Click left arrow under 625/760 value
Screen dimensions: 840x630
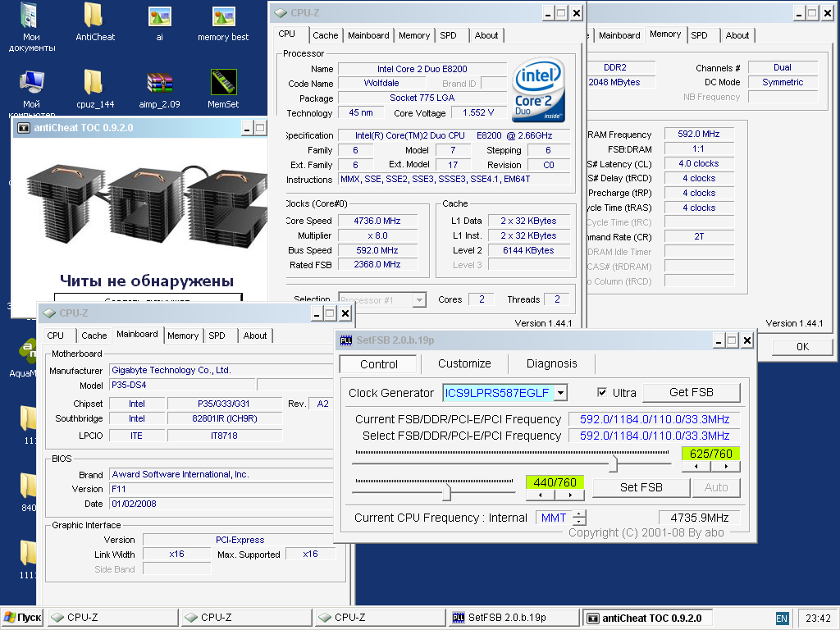point(696,467)
